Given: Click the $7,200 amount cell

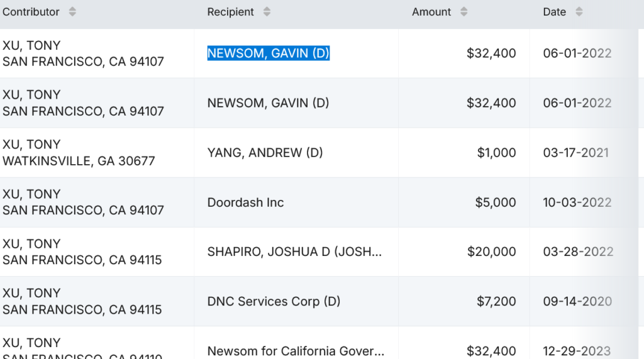Looking at the screenshot, I should pyautogui.click(x=496, y=302).
